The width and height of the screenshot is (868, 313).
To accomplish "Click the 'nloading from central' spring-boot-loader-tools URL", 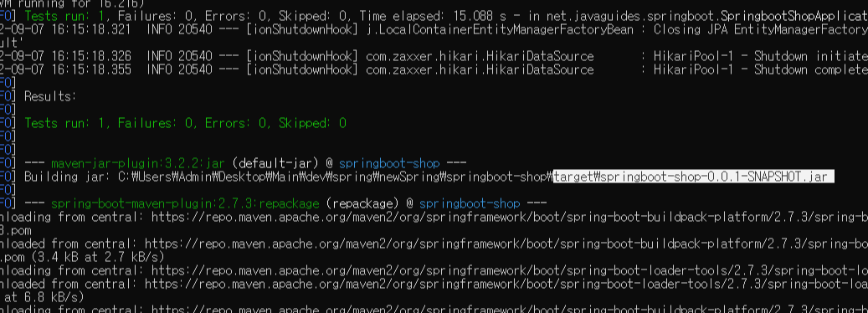I will (509, 271).
